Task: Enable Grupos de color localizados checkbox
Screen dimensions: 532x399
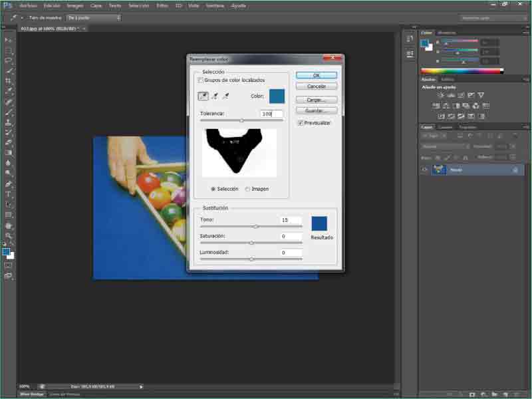Action: point(201,80)
